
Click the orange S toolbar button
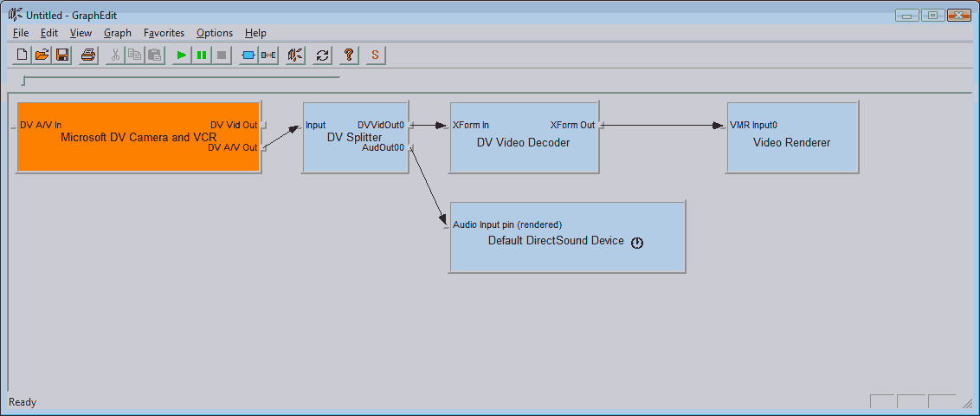click(375, 55)
